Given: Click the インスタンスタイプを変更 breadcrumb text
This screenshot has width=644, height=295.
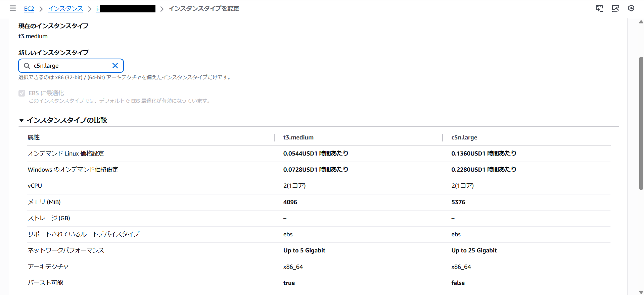Looking at the screenshot, I should (204, 9).
